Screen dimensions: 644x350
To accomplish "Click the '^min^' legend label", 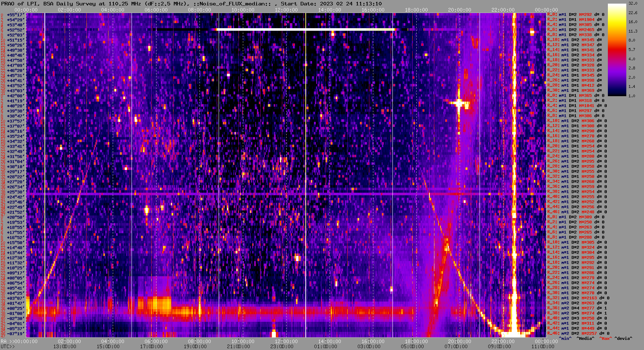I will (565, 338).
